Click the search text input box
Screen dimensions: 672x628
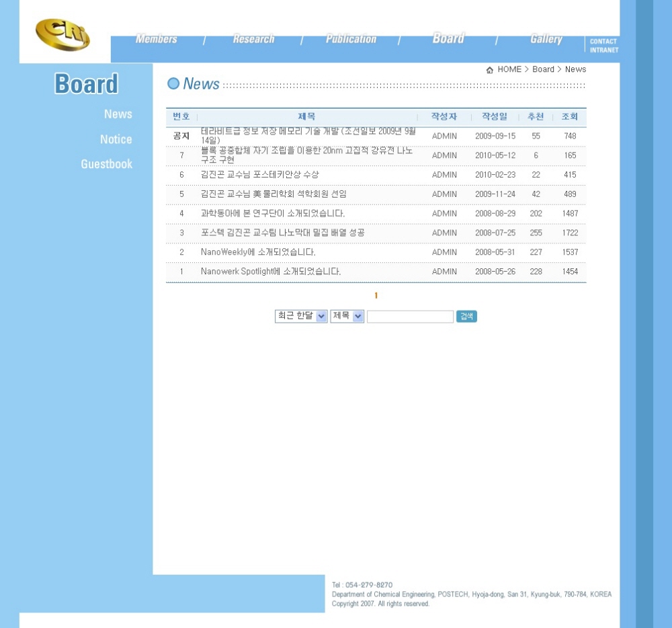click(410, 317)
